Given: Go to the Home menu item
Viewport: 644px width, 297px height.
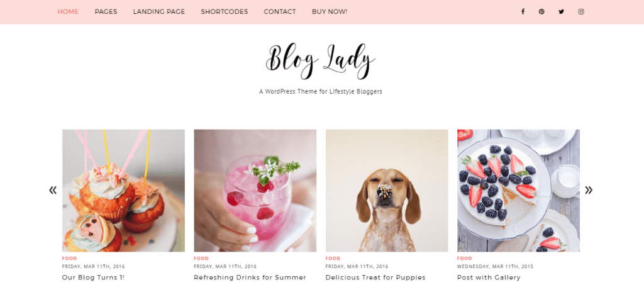Looking at the screenshot, I should coord(68,11).
